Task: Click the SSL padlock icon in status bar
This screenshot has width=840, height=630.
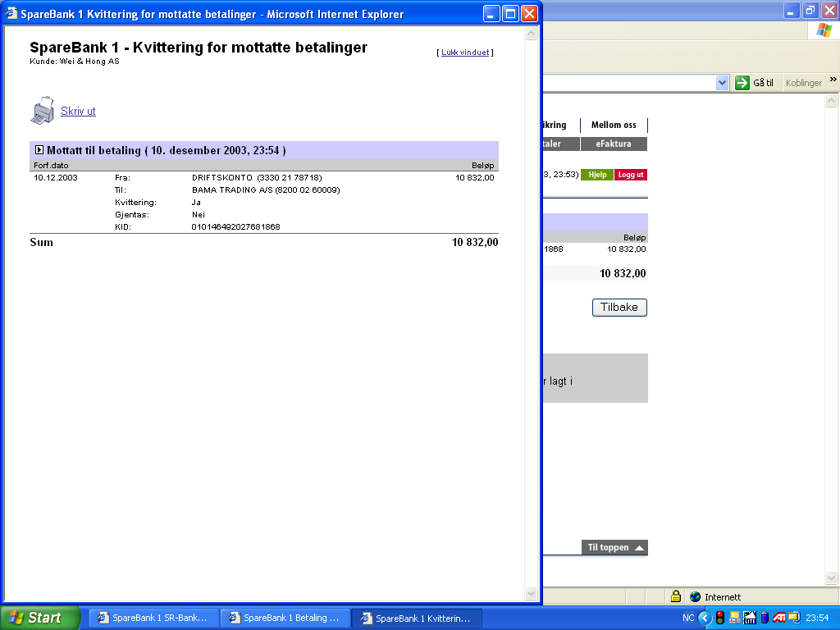Action: (676, 596)
